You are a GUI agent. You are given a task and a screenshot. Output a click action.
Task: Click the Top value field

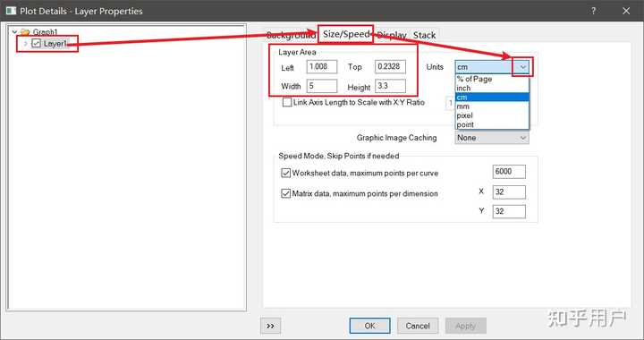click(390, 66)
